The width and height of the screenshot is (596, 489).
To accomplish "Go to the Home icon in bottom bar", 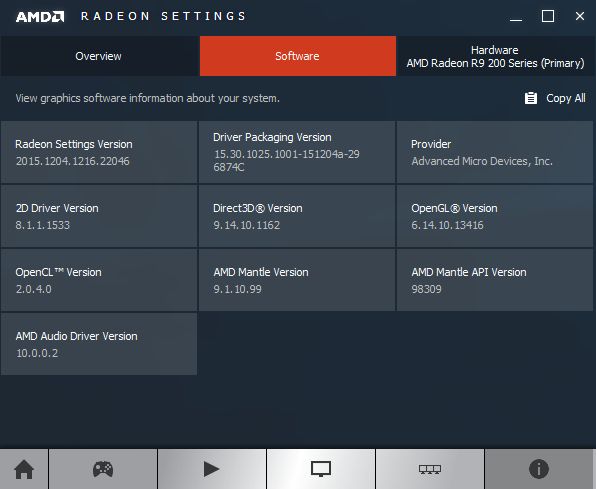I will click(x=24, y=469).
